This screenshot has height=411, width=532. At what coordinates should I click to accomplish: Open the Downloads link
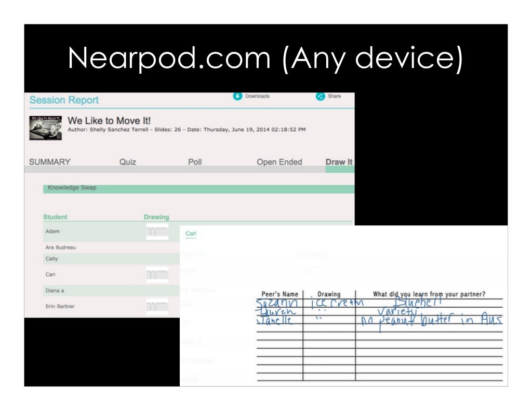click(257, 96)
